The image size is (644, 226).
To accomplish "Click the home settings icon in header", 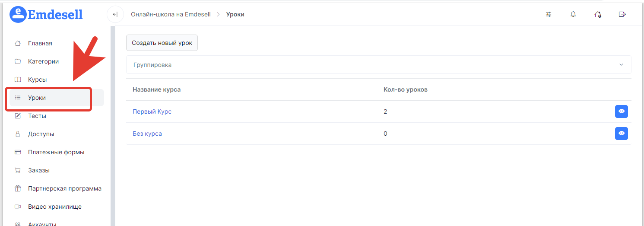I will 598,14.
